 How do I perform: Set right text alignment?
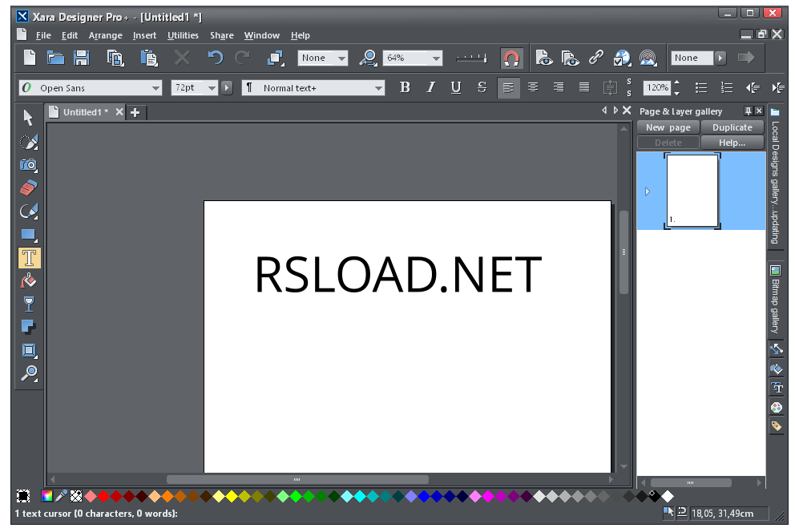559,87
